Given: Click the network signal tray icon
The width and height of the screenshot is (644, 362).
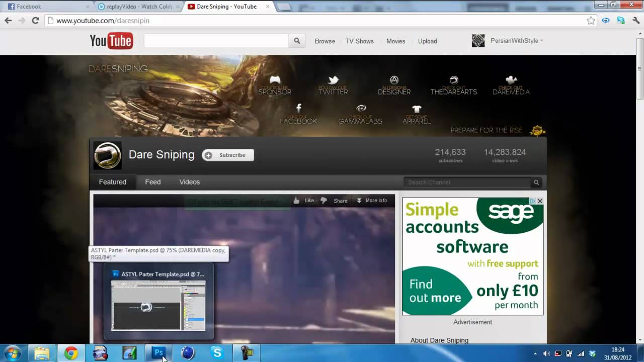Looking at the screenshot, I should (581, 353).
